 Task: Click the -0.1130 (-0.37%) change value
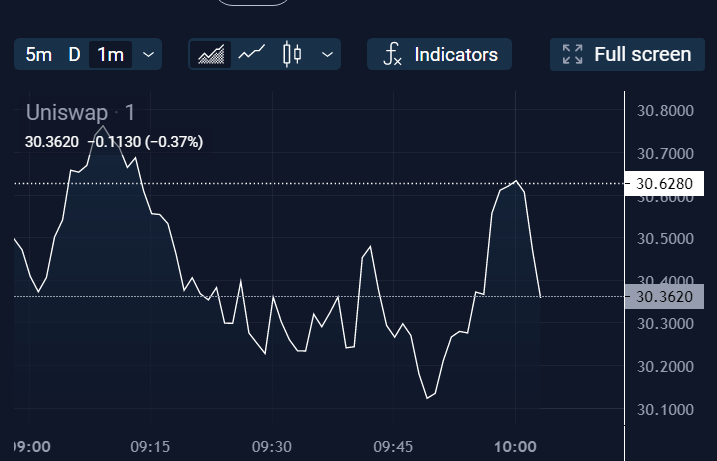pyautogui.click(x=145, y=142)
